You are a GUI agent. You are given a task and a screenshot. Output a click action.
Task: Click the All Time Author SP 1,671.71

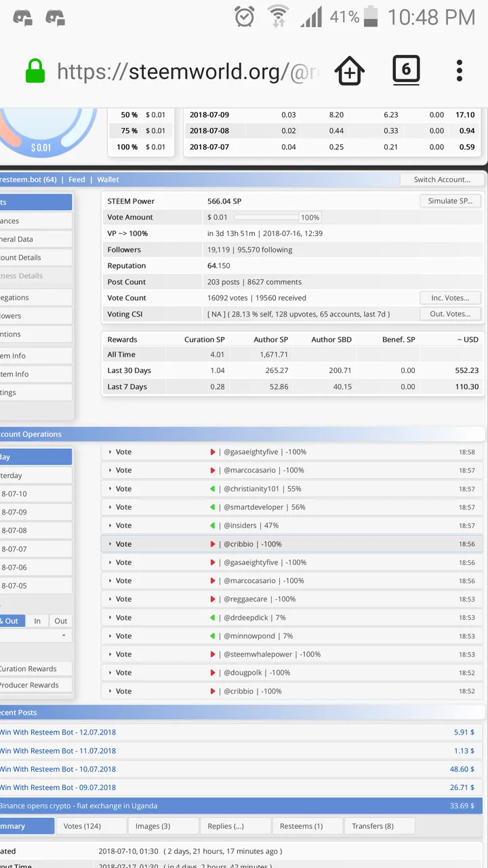tap(274, 354)
